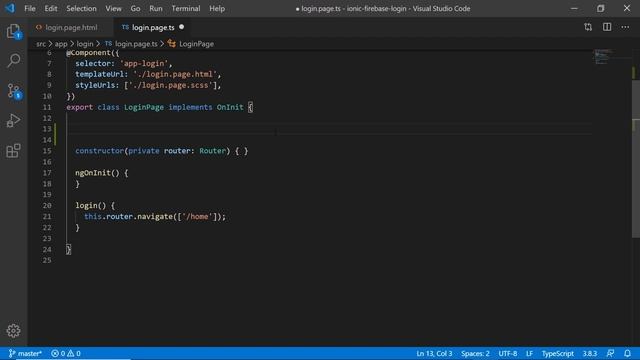Split the editor to the right

pyautogui.click(x=607, y=27)
